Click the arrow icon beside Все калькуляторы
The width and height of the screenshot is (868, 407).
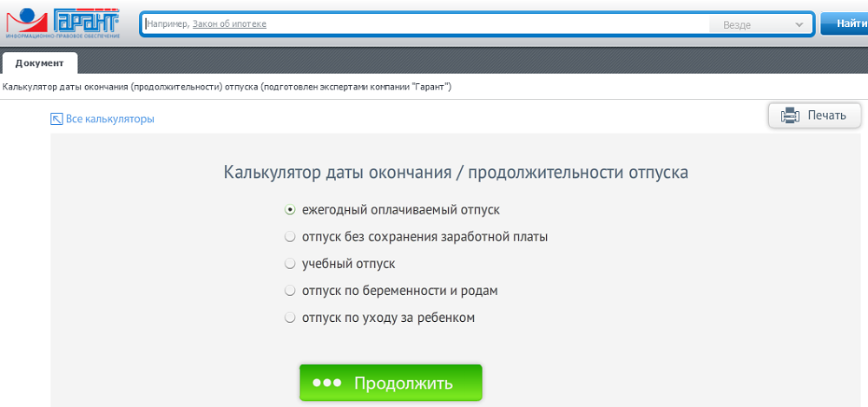coord(56,119)
